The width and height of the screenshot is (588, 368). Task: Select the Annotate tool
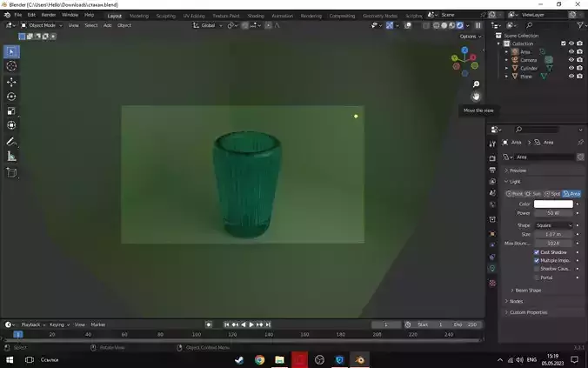tap(11, 142)
